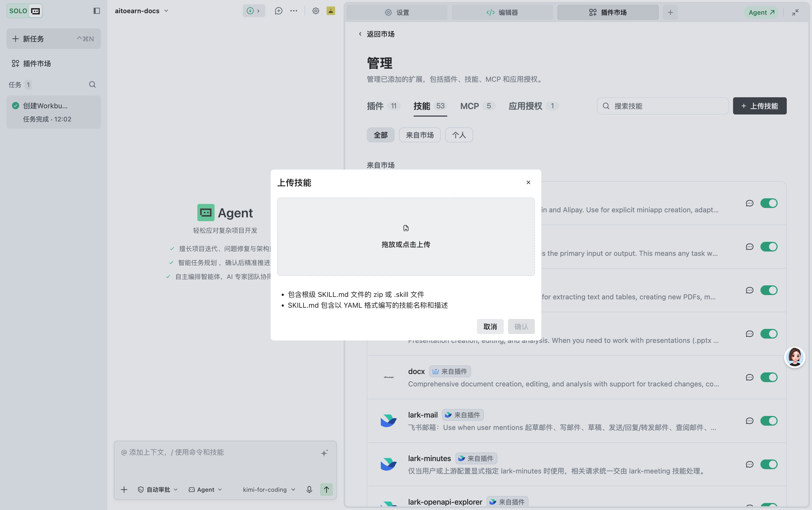Filter skills by 个人
812x510 pixels.
459,135
